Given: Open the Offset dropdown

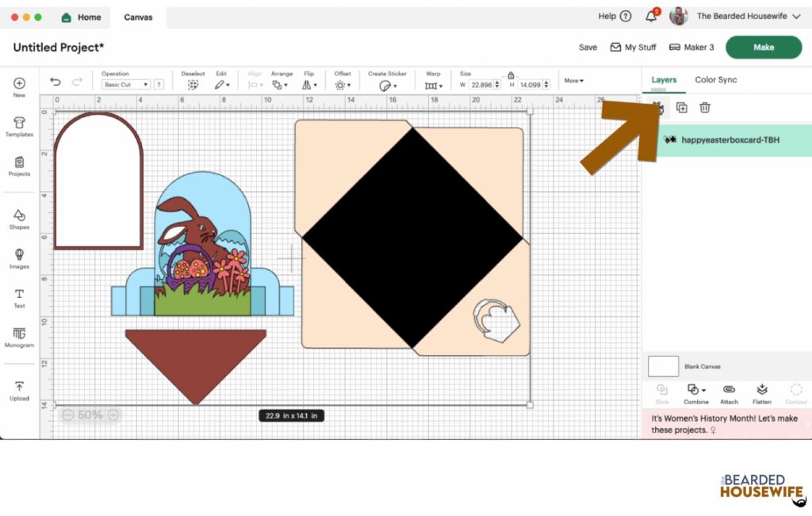Looking at the screenshot, I should [343, 85].
